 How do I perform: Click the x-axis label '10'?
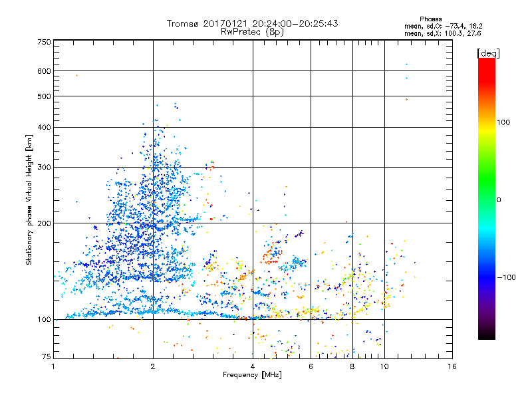pyautogui.click(x=384, y=366)
